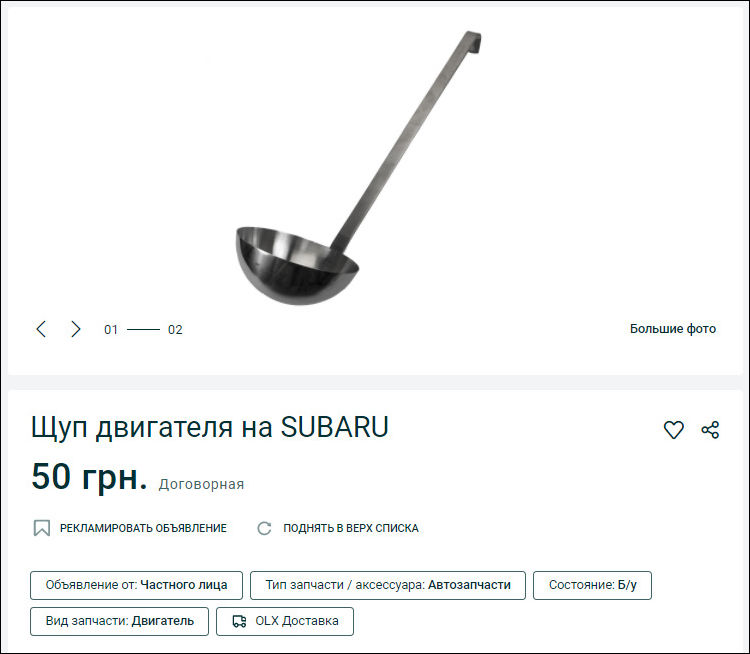Select the Состояние: Б/у tag
This screenshot has width=750, height=654.
(x=592, y=585)
